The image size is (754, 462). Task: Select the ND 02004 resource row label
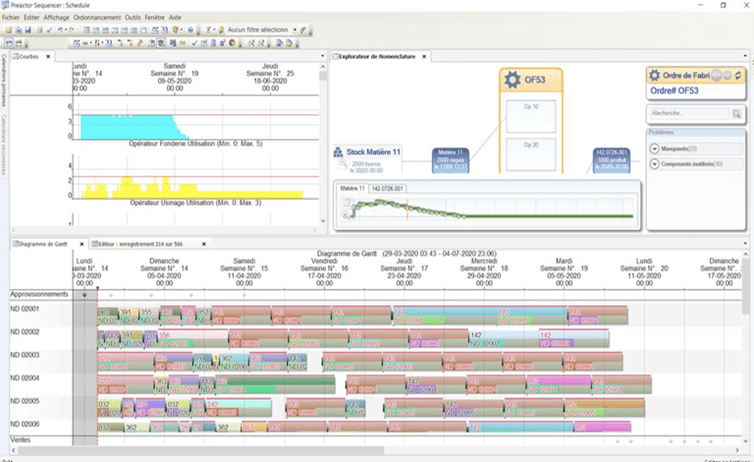(x=25, y=378)
